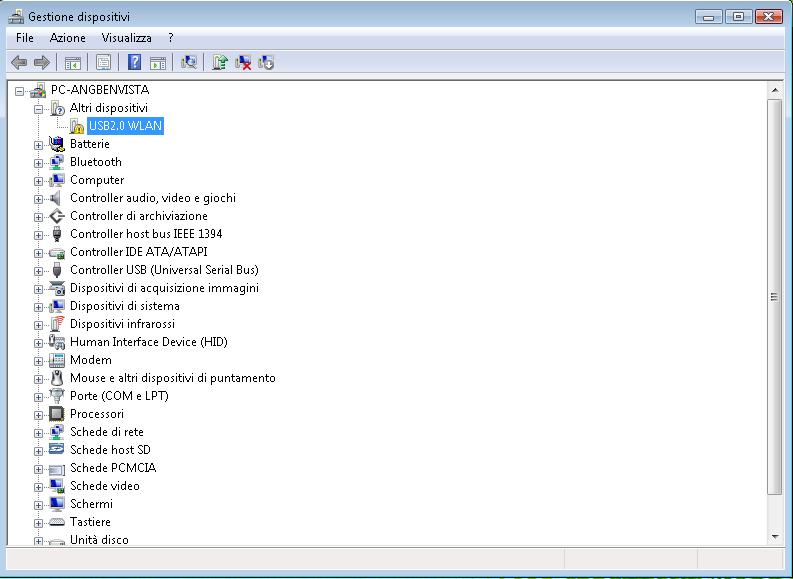Select the 'Schede di rete' label

click(x=107, y=432)
